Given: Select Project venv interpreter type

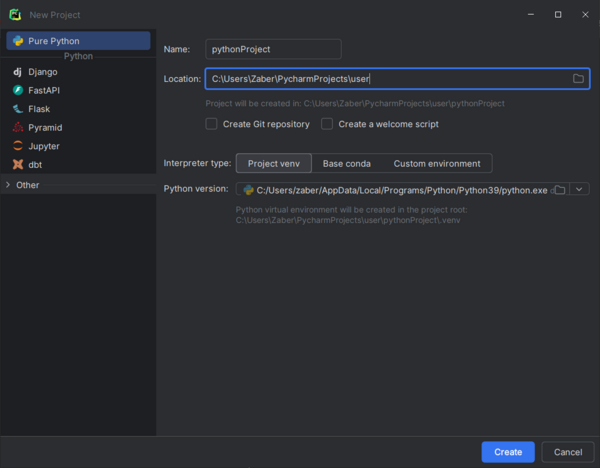Looking at the screenshot, I should [274, 163].
